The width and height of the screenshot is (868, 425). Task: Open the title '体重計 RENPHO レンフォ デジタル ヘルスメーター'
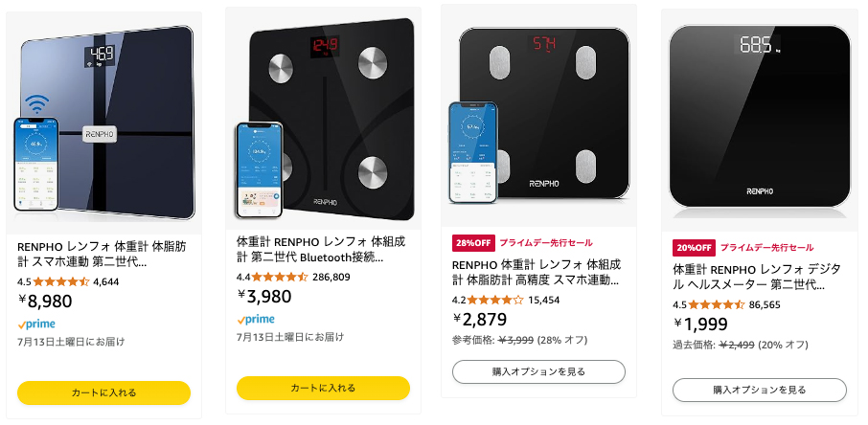(x=757, y=278)
